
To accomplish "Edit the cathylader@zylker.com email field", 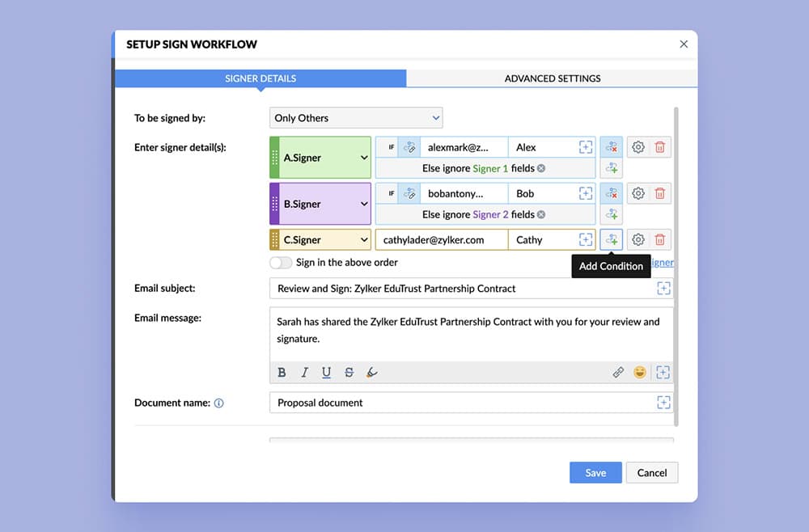I will pos(442,239).
